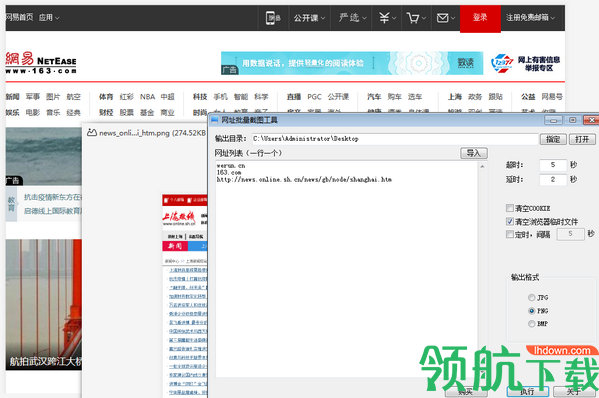Image resolution: width=599 pixels, height=398 pixels.
Task: Open the 政务 nav link
Action: click(x=475, y=97)
